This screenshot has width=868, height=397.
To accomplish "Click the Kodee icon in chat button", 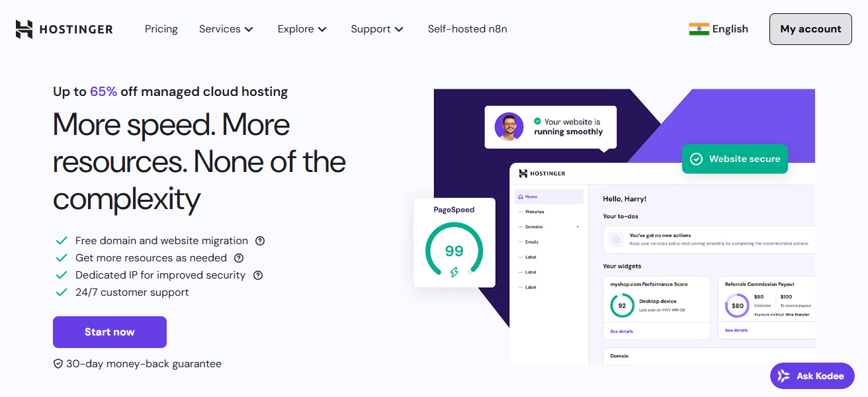I will pos(784,376).
